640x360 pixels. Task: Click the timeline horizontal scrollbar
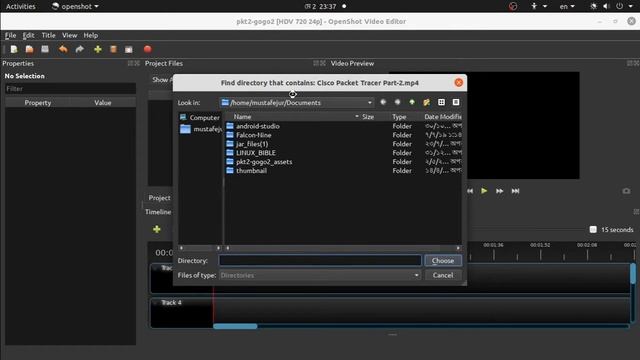235,326
